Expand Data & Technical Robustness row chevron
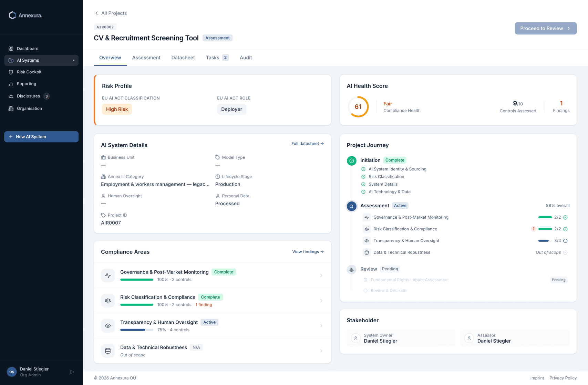The height and width of the screenshot is (385, 588). pyautogui.click(x=321, y=351)
